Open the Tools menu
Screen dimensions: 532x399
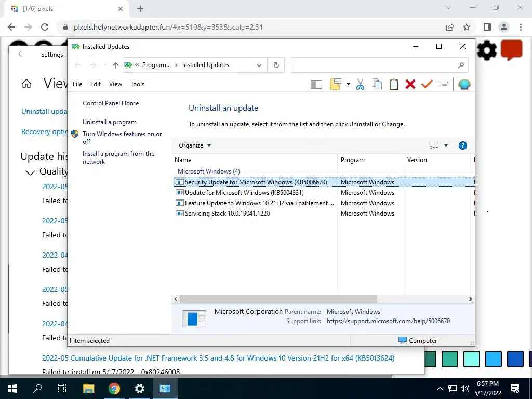click(x=137, y=84)
